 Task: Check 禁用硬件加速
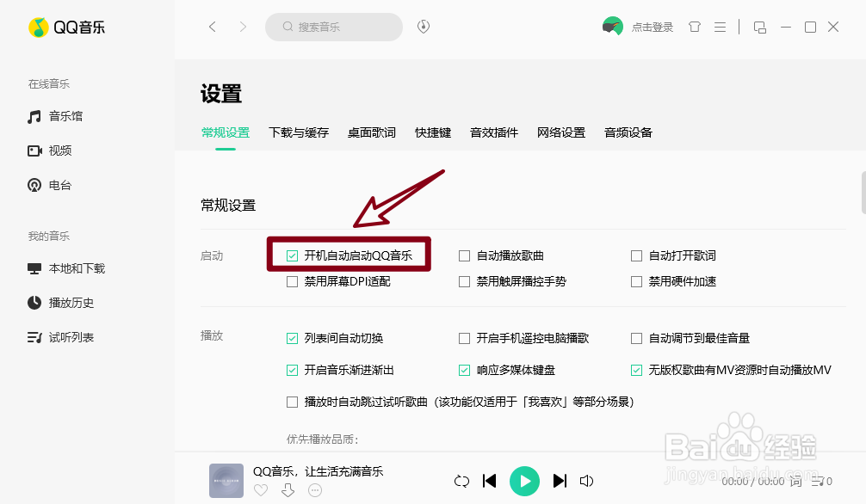point(637,281)
